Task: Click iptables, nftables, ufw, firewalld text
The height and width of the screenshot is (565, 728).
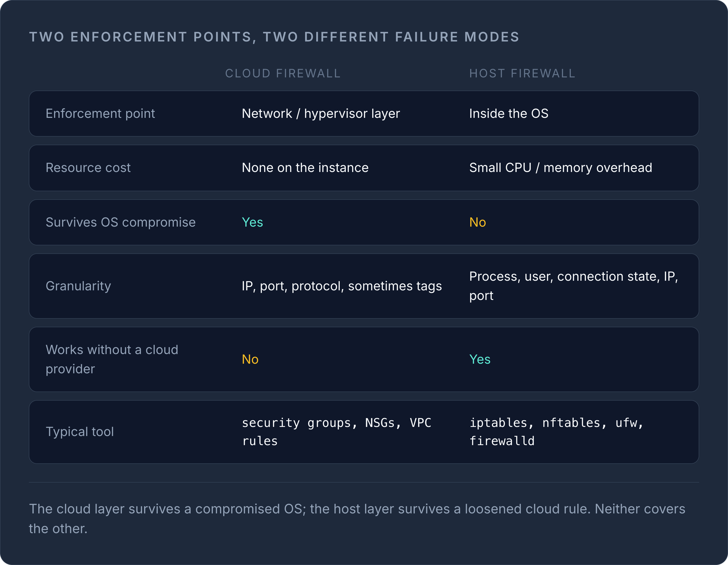Action: click(x=556, y=432)
